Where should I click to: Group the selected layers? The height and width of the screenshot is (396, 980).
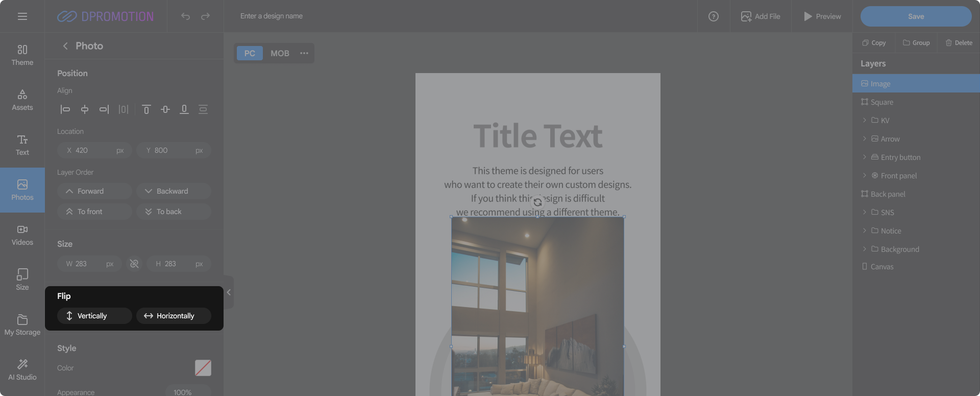(916, 43)
